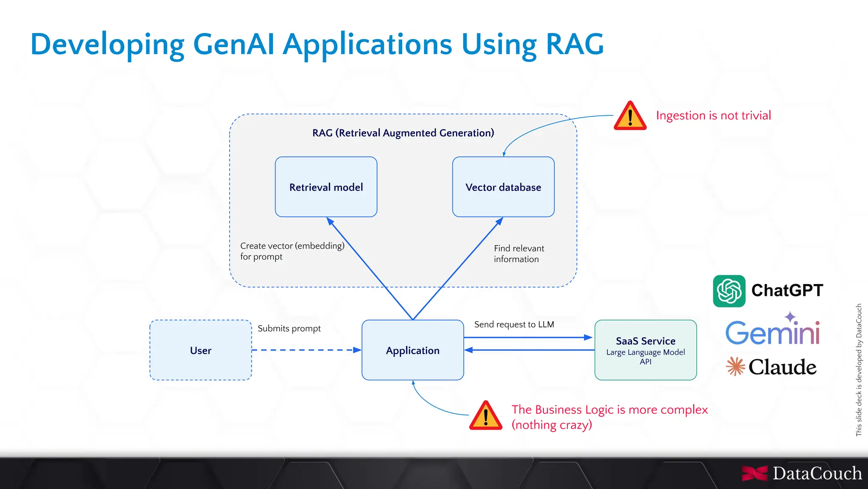Viewport: 868px width, 489px height.
Task: Click the warning triangle beside Business Logic text
Action: (x=486, y=416)
